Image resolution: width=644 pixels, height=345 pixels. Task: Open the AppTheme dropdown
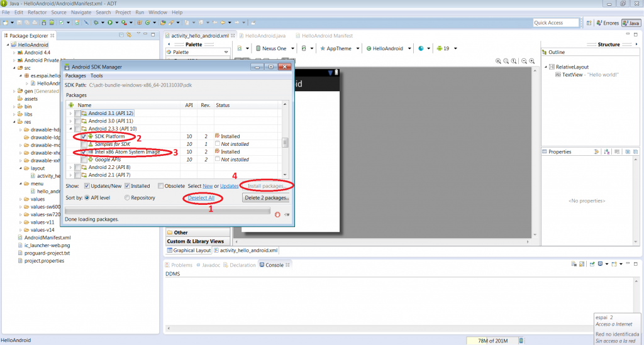click(x=340, y=48)
